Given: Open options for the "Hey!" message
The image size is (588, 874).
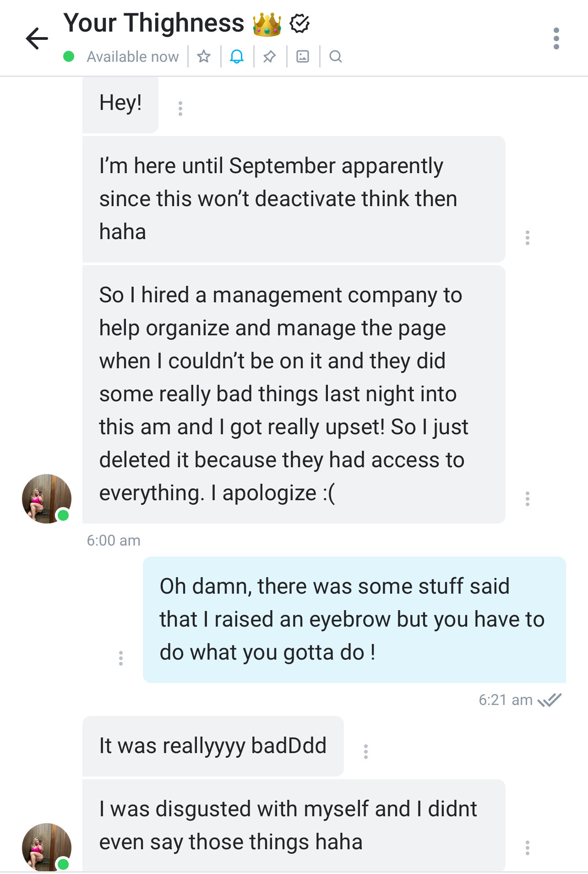Looking at the screenshot, I should pyautogui.click(x=180, y=109).
